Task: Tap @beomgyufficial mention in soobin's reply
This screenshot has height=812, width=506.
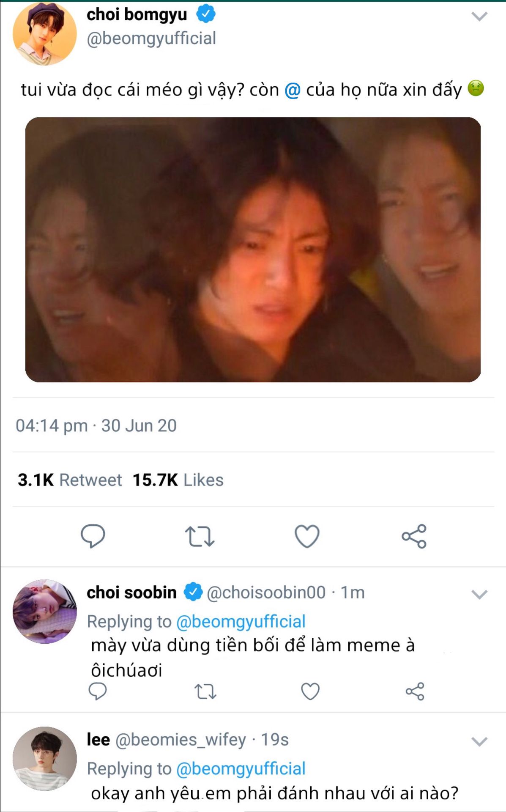Action: tap(241, 622)
